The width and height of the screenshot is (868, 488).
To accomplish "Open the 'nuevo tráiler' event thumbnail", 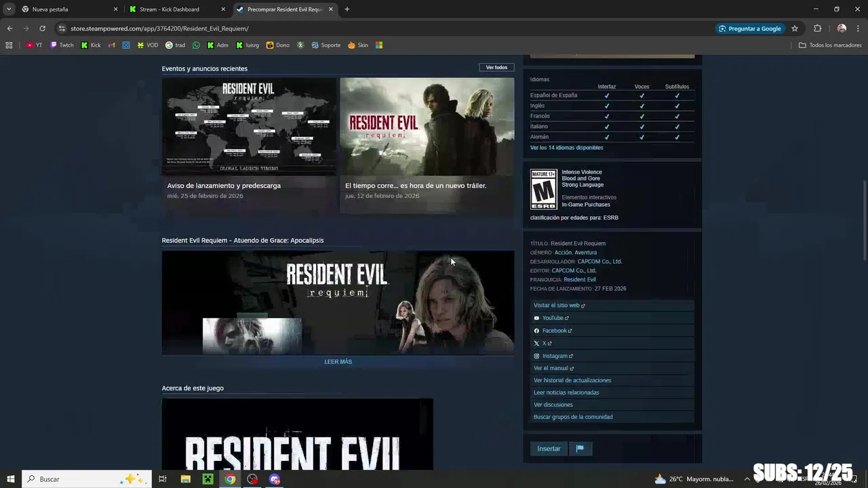I will (x=427, y=127).
